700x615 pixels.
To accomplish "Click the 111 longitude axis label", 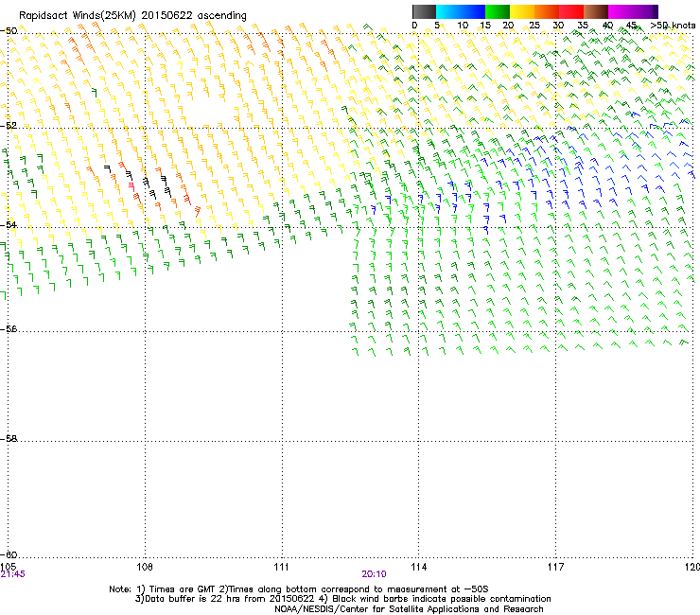I will pyautogui.click(x=281, y=567).
